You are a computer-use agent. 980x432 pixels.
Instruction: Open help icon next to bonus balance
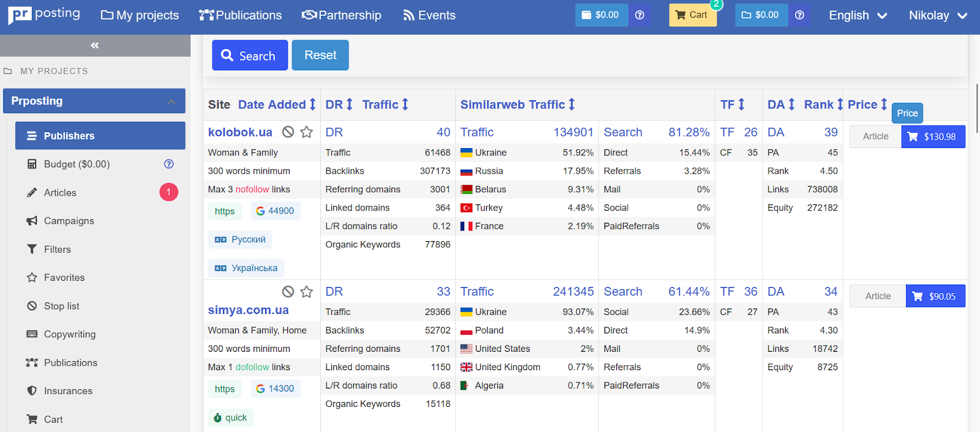tap(799, 15)
